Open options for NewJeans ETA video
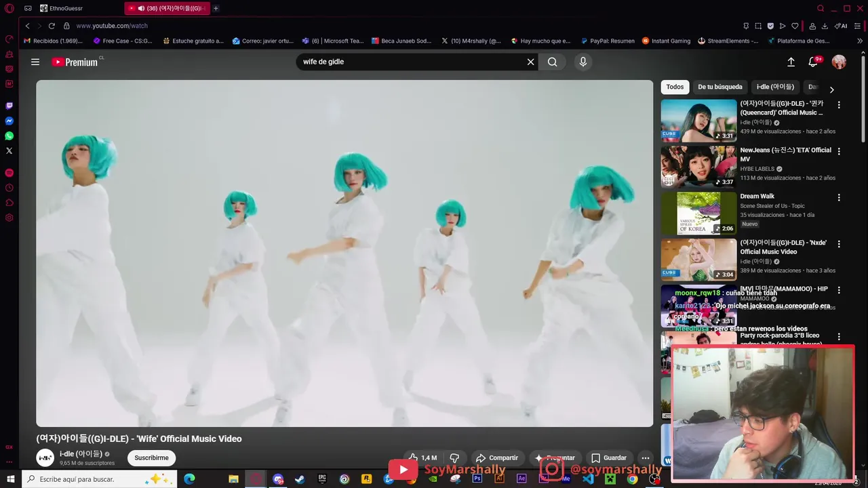The width and height of the screenshot is (868, 488). tap(839, 151)
